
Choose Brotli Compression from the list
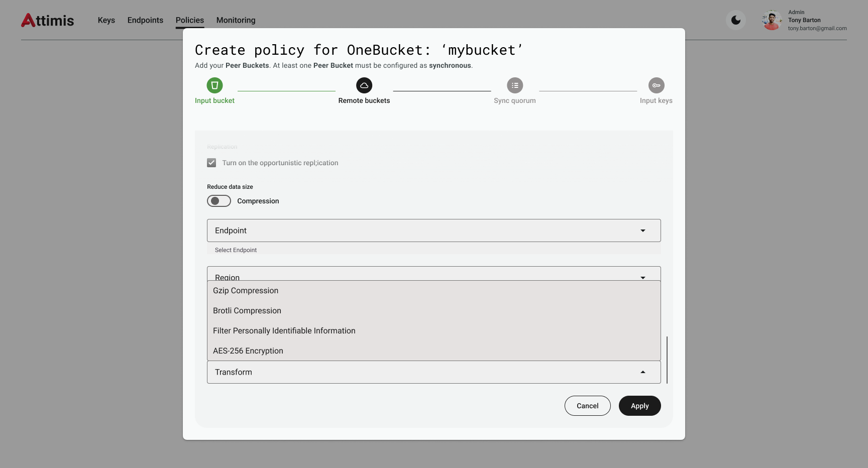[247, 311]
